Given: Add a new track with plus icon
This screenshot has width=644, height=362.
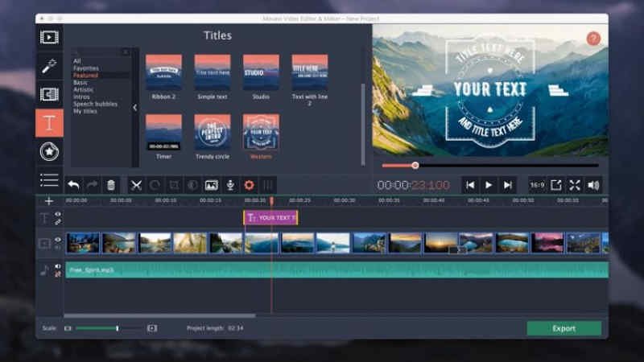Looking at the screenshot, I should pyautogui.click(x=49, y=200).
